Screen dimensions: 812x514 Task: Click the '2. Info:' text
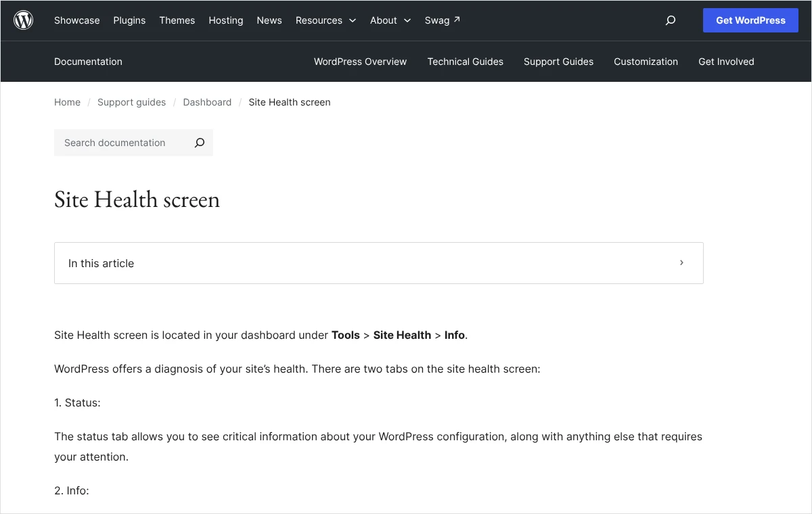(x=72, y=490)
